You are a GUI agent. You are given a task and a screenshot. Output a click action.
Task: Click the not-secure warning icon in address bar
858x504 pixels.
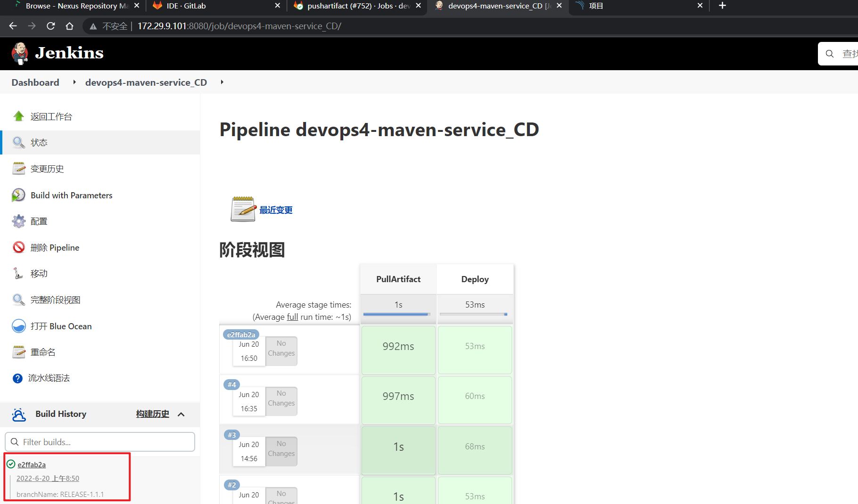[x=93, y=26]
